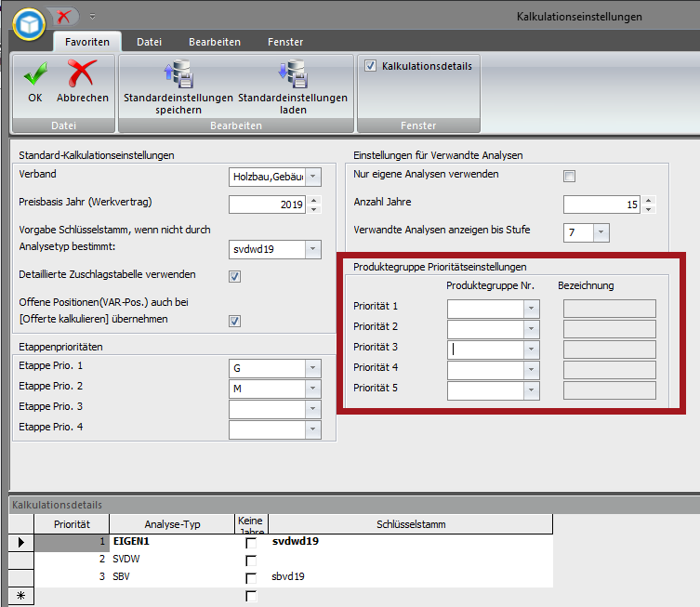Toggle Offene Positionen übernehmen checkbox
This screenshot has width=700, height=607.
(235, 321)
